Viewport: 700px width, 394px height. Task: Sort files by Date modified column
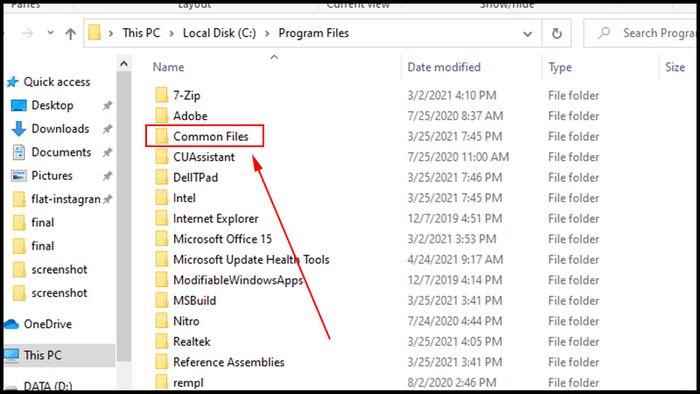pyautogui.click(x=444, y=67)
